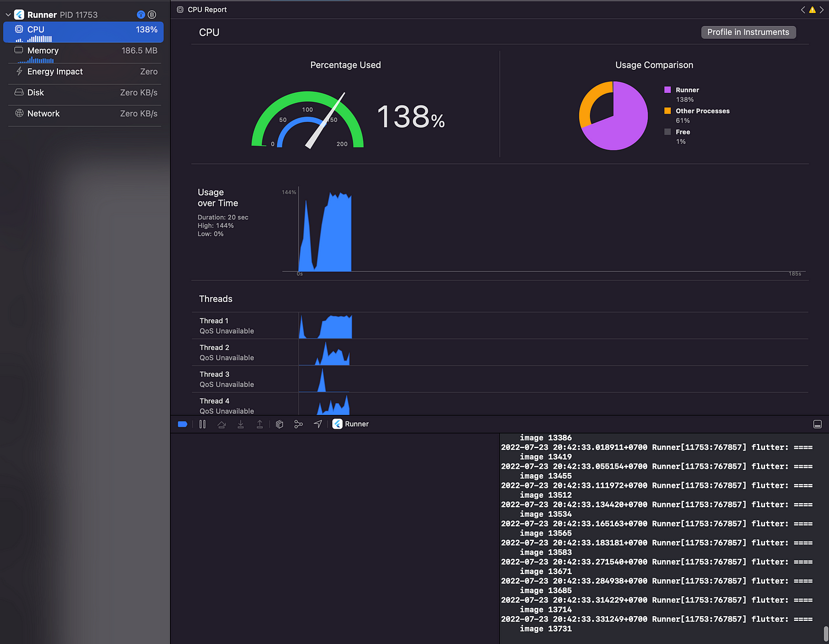Collapse the Runner PID 11753 tree
The height and width of the screenshot is (644, 829).
pyautogui.click(x=8, y=15)
